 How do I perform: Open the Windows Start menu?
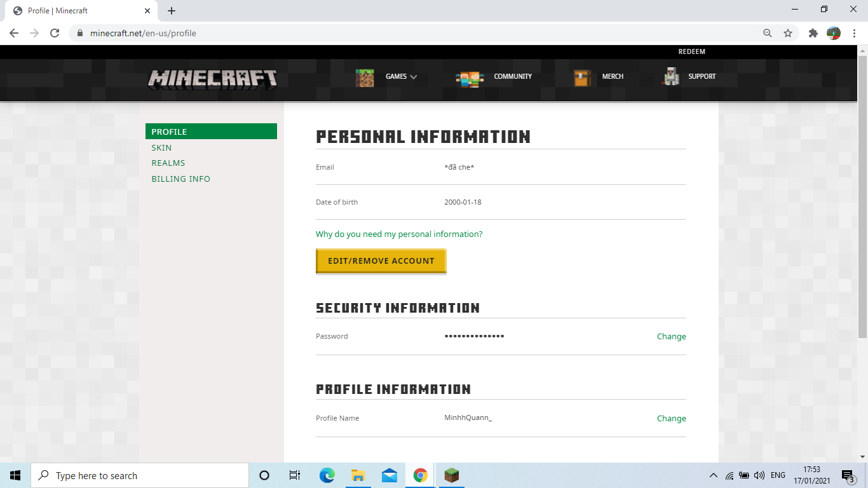point(15,475)
